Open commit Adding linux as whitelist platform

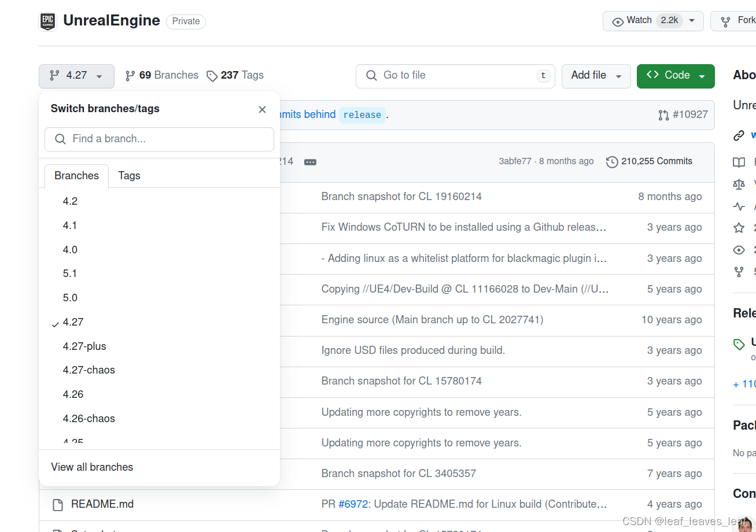(464, 258)
